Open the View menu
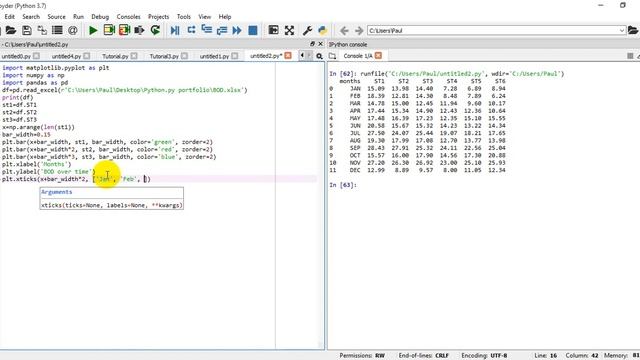The width and height of the screenshot is (640, 360). click(204, 17)
